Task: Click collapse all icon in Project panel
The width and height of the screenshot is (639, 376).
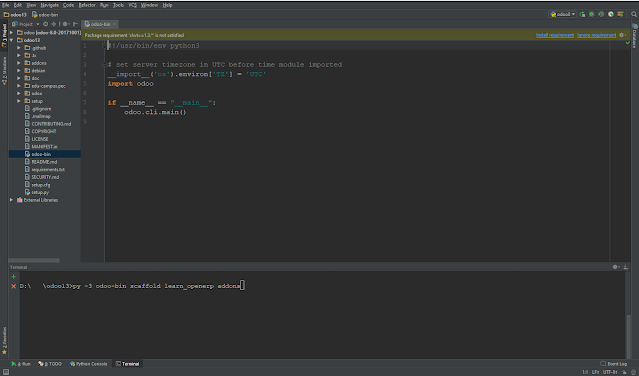Action: coord(53,24)
